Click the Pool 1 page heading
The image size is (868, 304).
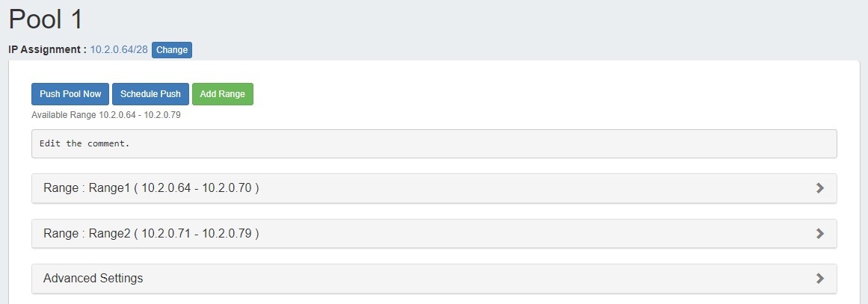[x=46, y=18]
